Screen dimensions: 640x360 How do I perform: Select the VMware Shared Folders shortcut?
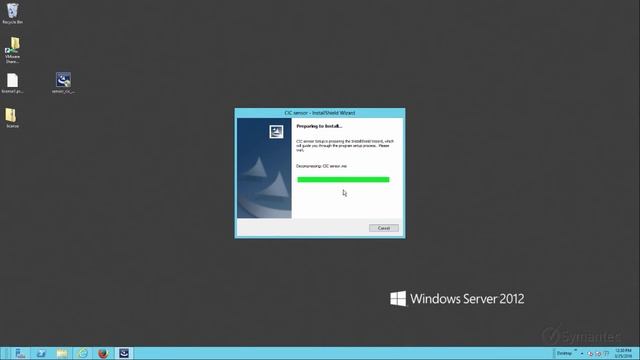13,50
